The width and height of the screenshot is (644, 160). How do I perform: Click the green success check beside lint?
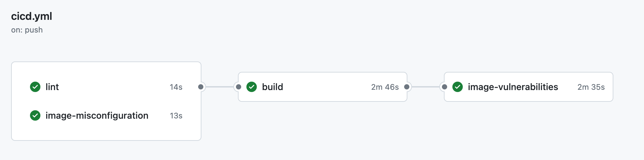pos(35,87)
